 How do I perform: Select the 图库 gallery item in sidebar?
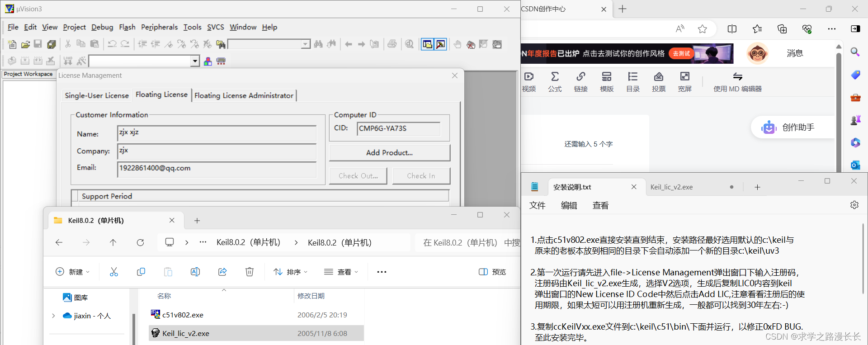pos(75,298)
